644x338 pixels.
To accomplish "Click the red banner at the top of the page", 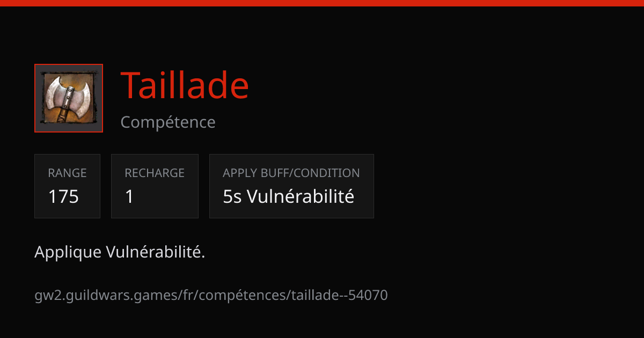I will tap(322, 3).
